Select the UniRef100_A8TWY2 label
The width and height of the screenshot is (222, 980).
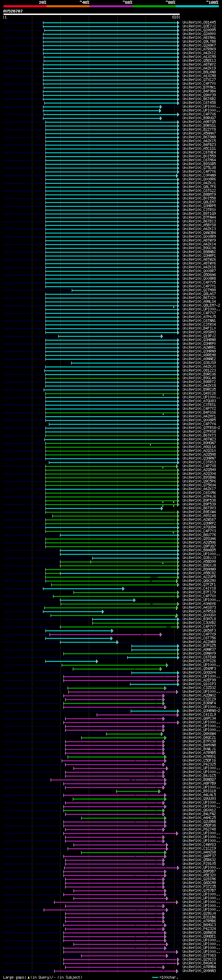click(x=199, y=64)
